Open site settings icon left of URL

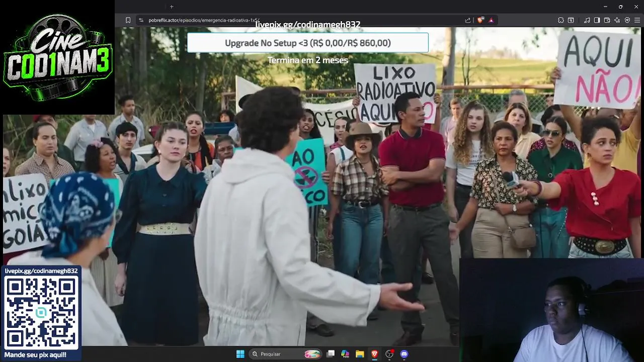141,20
